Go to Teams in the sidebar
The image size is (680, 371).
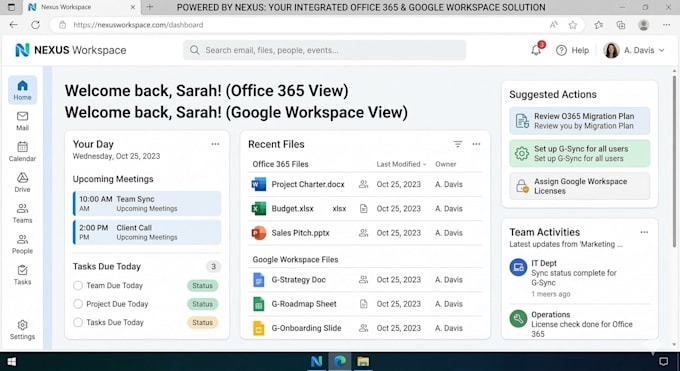tap(23, 213)
